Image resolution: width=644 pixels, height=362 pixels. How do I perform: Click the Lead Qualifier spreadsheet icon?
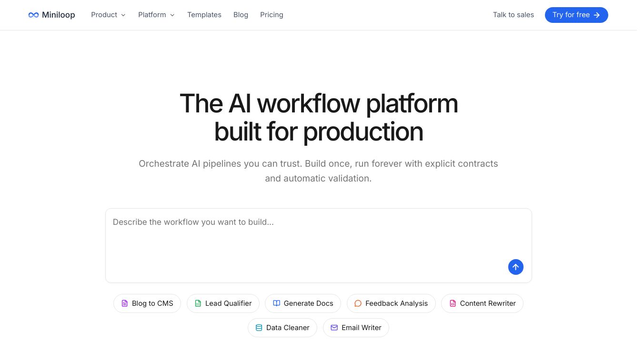pos(198,303)
